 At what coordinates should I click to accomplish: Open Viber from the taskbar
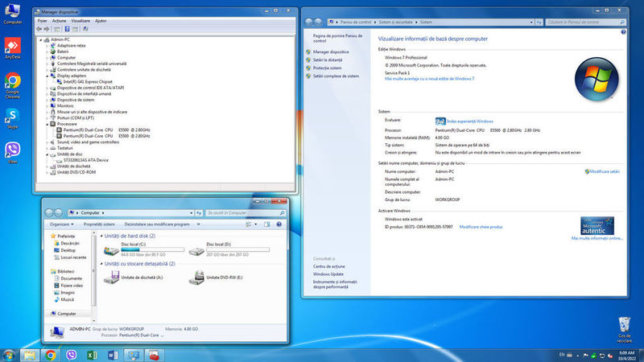tap(71, 355)
